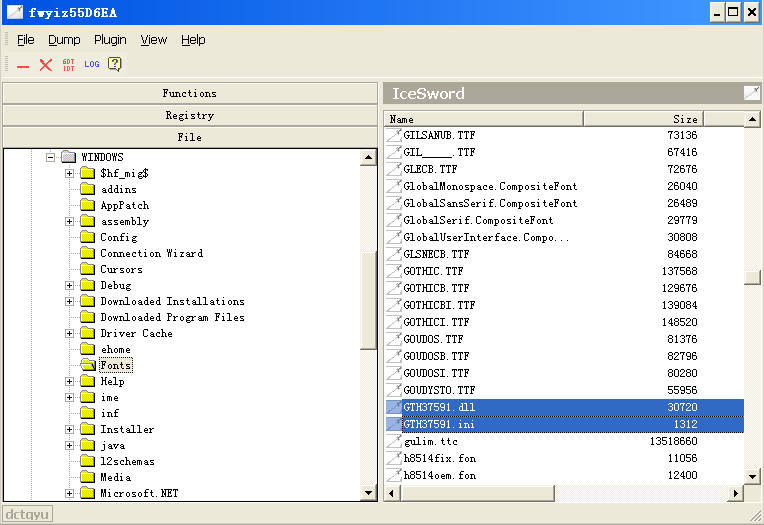This screenshot has width=764, height=525.
Task: Expand the $hf_mig$ folder node
Action: point(69,174)
